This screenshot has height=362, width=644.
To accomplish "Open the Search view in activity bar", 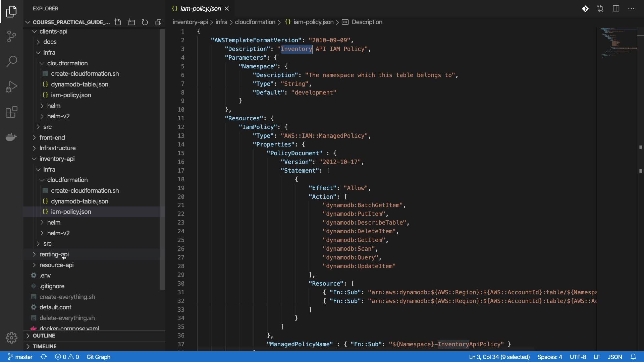I will (11, 61).
